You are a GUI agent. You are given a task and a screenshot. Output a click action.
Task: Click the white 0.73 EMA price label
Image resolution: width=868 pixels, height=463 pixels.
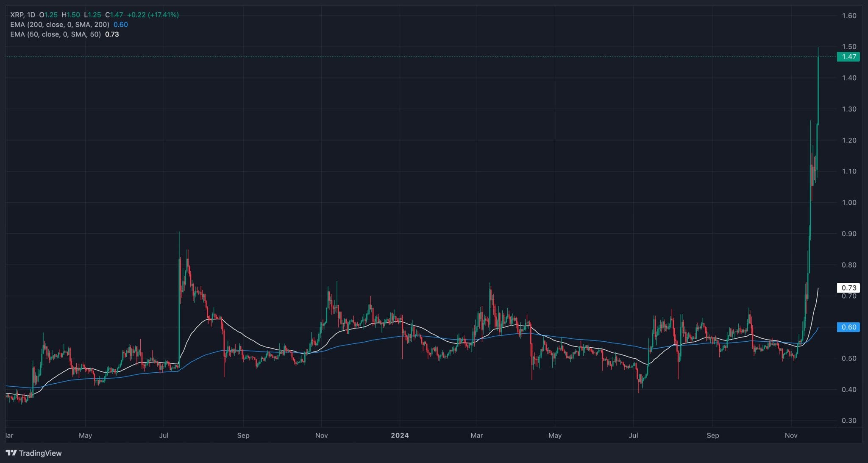click(848, 287)
